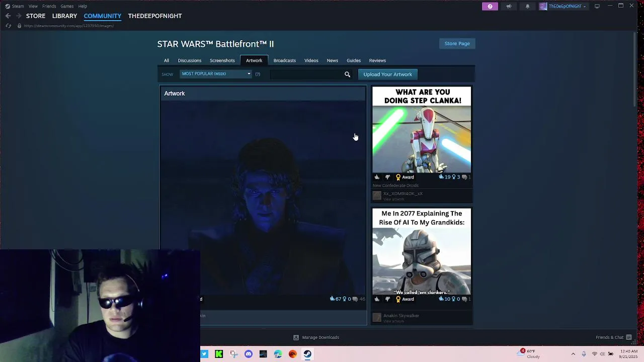Open the Step Clanka meme thumbnail

422,130
